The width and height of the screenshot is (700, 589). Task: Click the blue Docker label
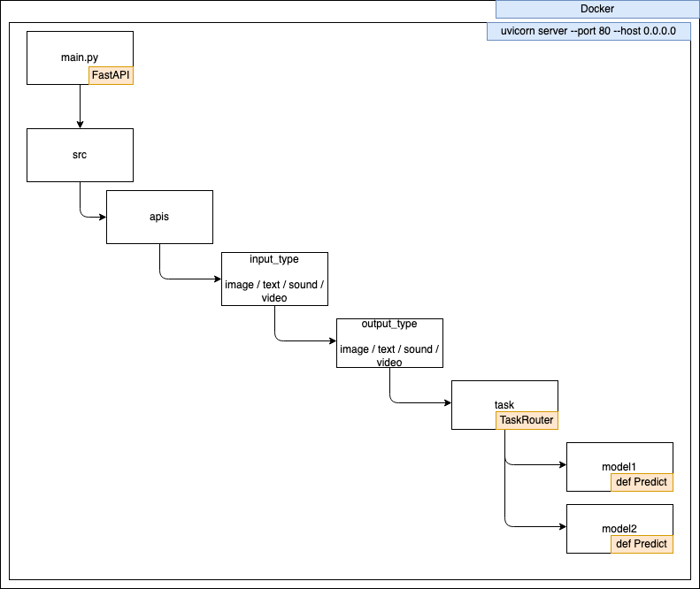click(x=597, y=9)
